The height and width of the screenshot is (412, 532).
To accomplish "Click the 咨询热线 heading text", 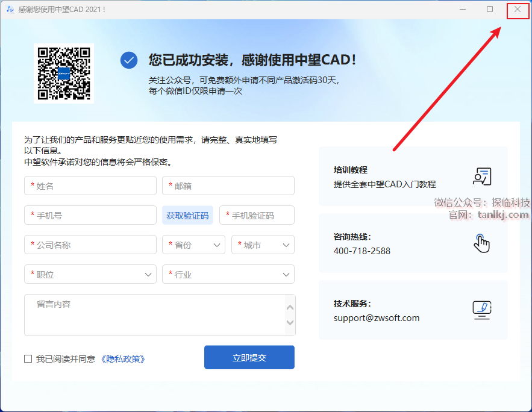I will [352, 237].
